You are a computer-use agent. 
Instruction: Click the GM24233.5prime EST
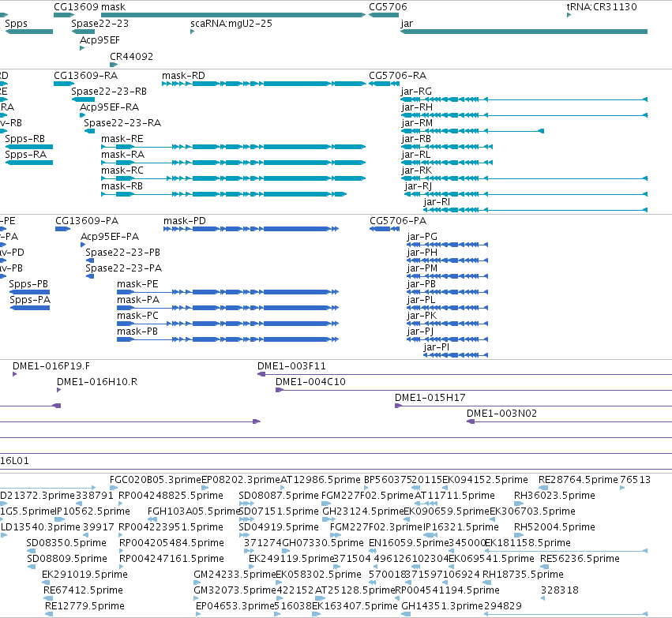coord(197,582)
